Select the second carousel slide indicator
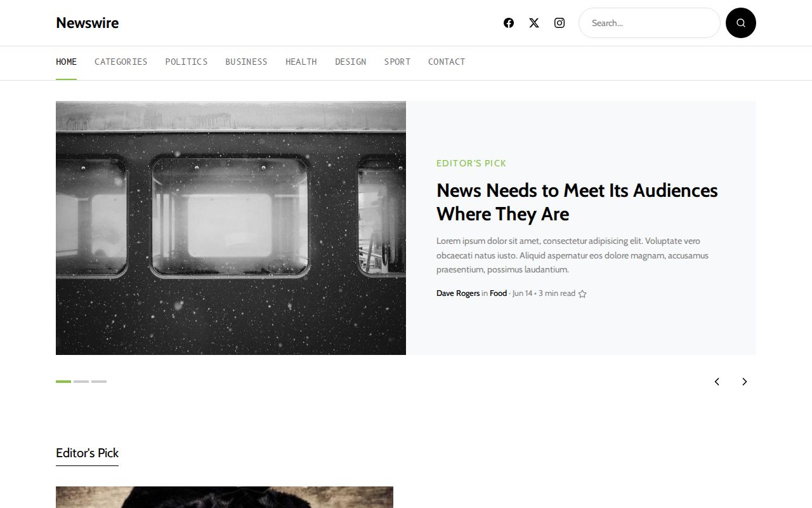 point(81,382)
